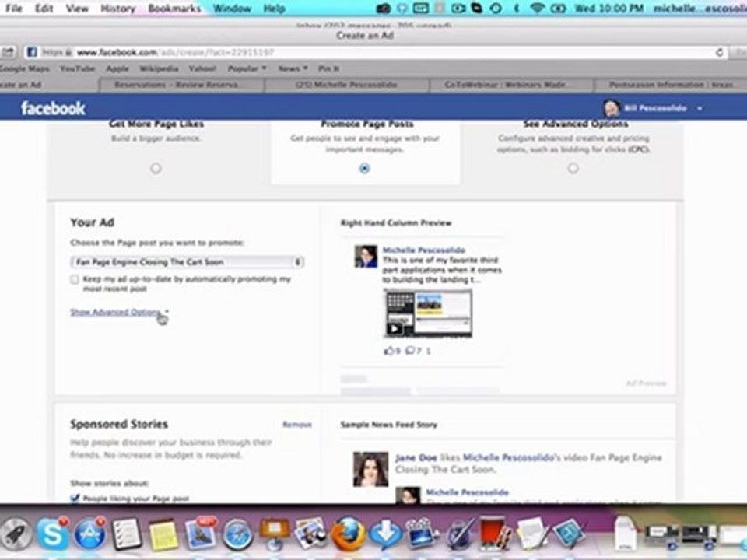747x560 pixels.
Task: Open the Help menu
Action: (x=275, y=9)
